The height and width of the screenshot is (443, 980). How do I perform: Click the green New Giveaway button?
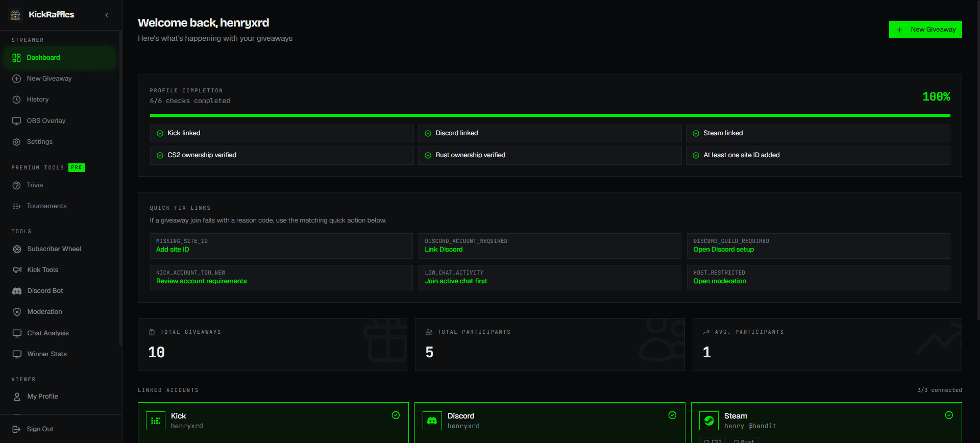point(925,30)
